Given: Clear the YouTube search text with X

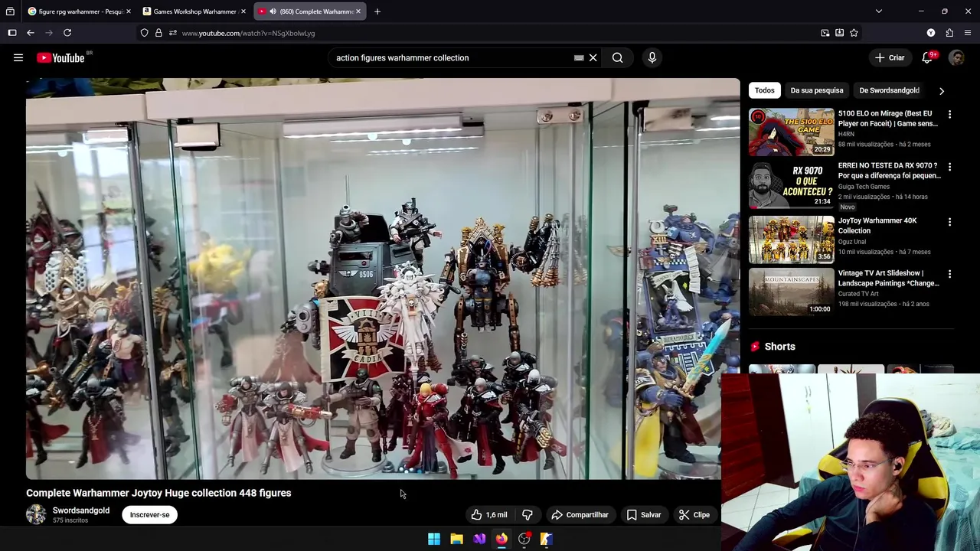Looking at the screenshot, I should point(593,57).
